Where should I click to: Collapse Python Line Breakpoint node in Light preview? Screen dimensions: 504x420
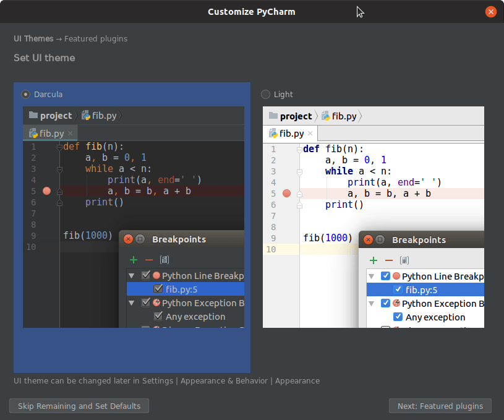click(x=371, y=276)
